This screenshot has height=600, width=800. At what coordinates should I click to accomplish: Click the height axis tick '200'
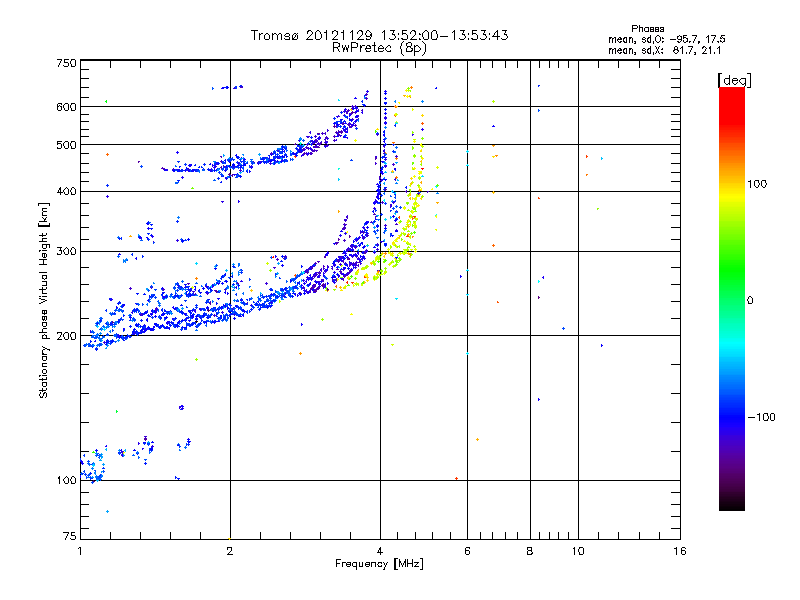66,336
